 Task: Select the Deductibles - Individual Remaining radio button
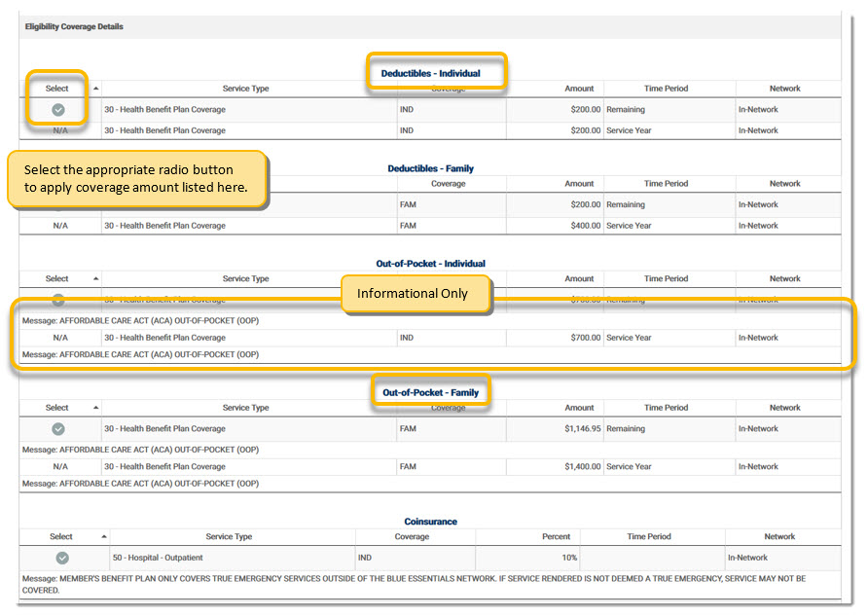coord(58,110)
